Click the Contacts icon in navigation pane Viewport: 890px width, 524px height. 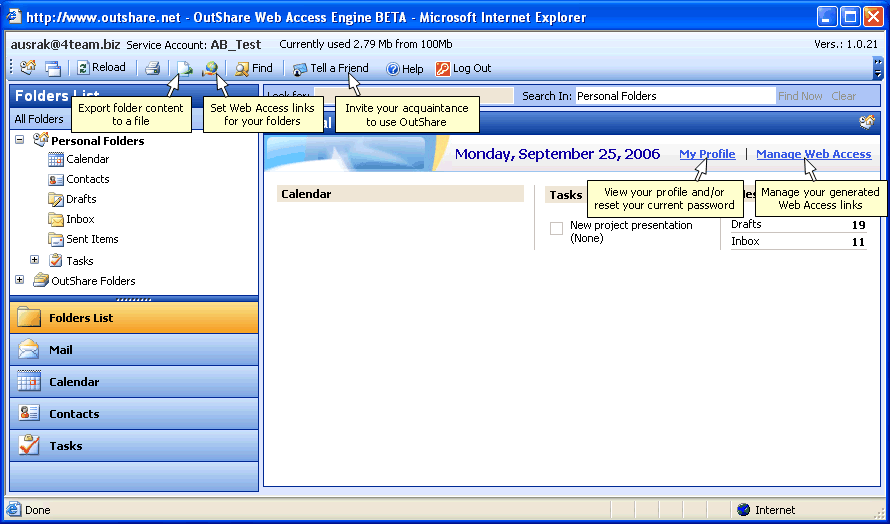point(28,413)
